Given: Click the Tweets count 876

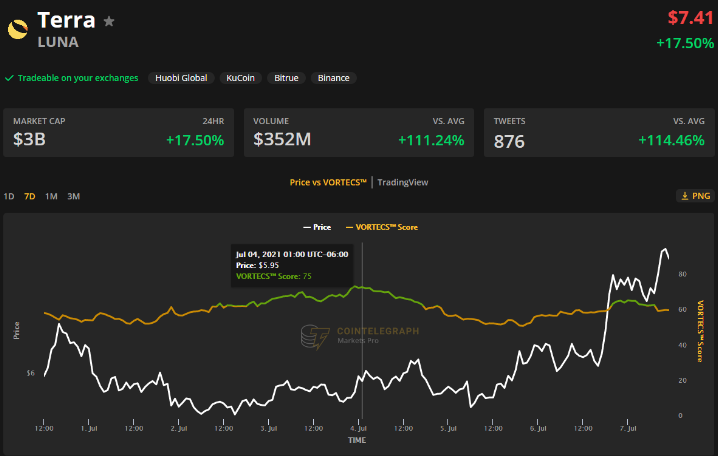Looking at the screenshot, I should 509,141.
